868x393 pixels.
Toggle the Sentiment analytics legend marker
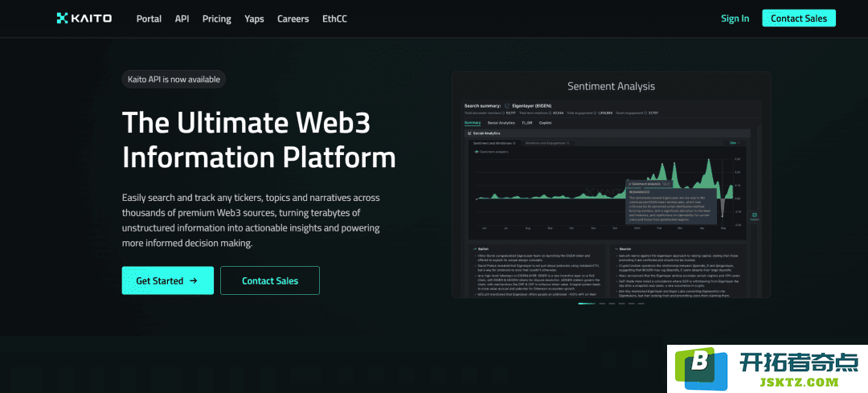pos(477,152)
